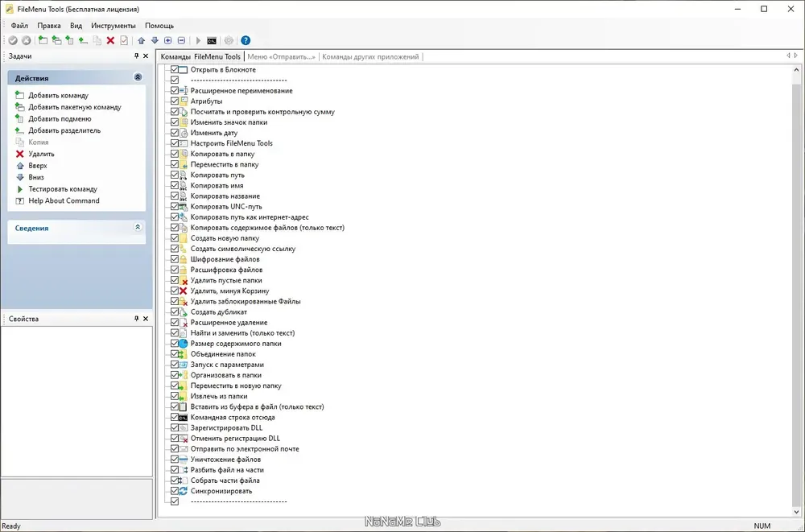Click the console window toolbar icon
This screenshot has width=805, height=532.
[212, 40]
